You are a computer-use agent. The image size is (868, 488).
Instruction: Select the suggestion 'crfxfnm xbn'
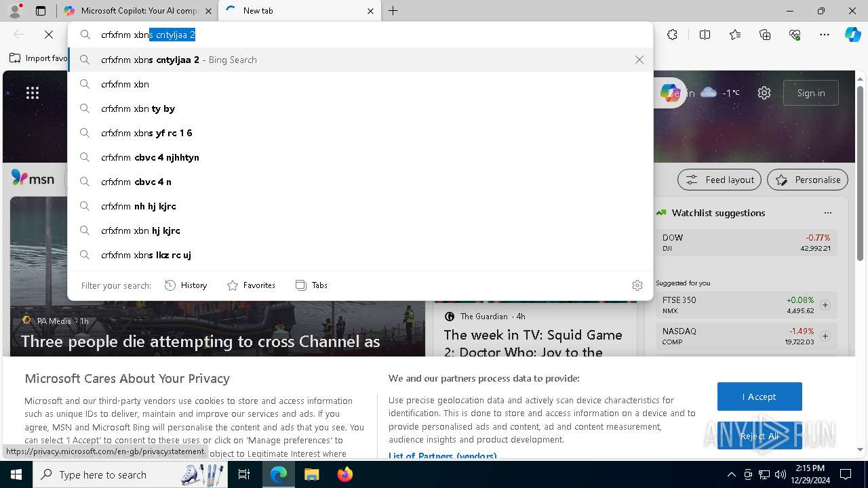[x=360, y=84]
